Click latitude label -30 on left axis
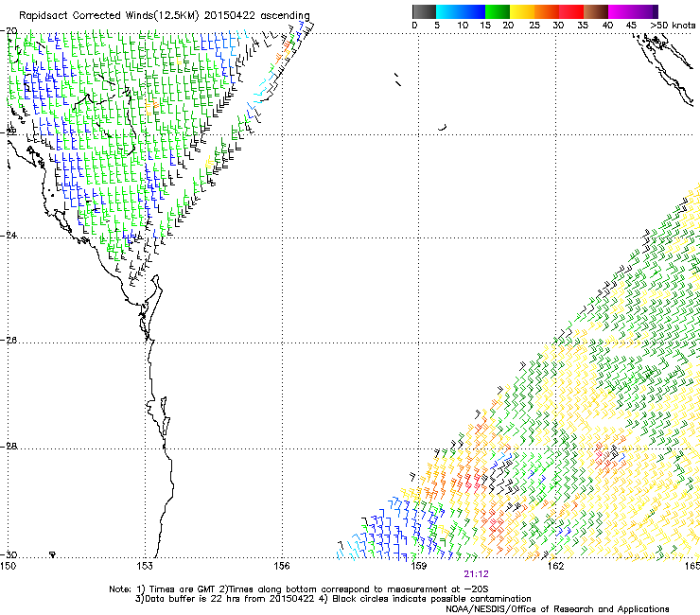 9,555
